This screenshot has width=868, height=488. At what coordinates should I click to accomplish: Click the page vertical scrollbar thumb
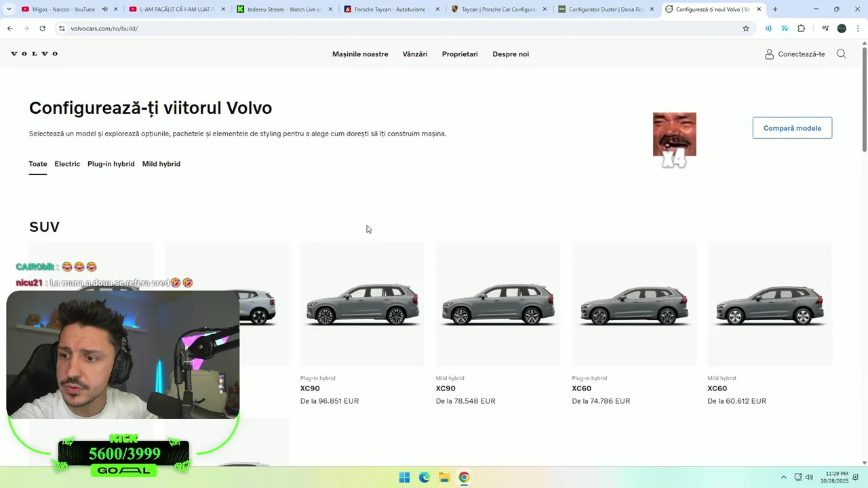click(x=864, y=100)
